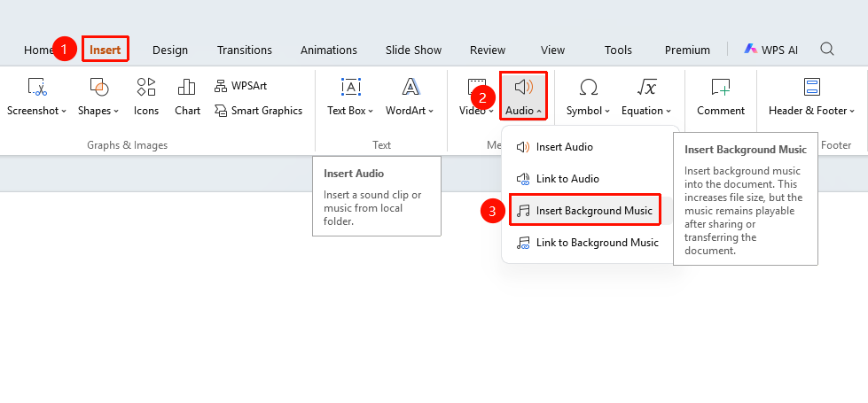This screenshot has height=403, width=868.
Task: Click the Symbol omega icon
Action: (x=588, y=87)
